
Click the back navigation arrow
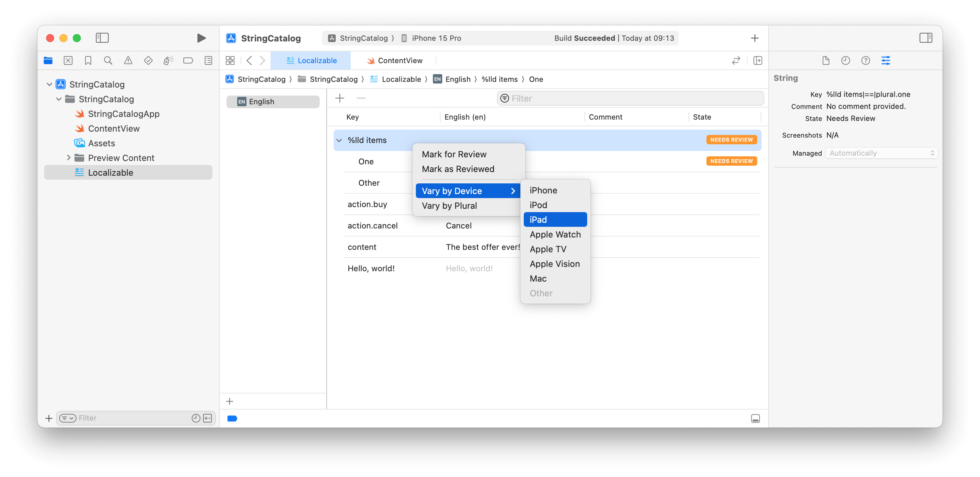(x=250, y=60)
